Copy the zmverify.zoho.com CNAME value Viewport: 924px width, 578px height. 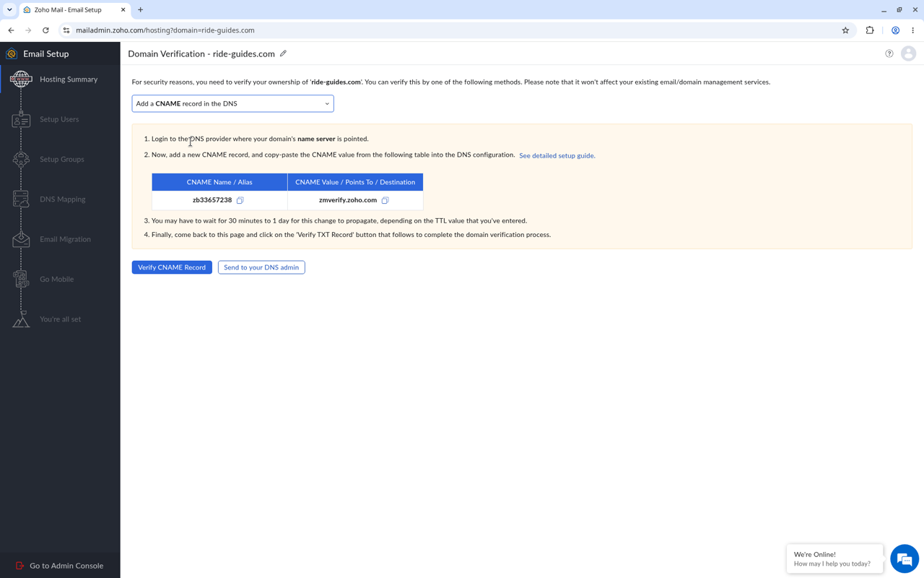coord(385,200)
